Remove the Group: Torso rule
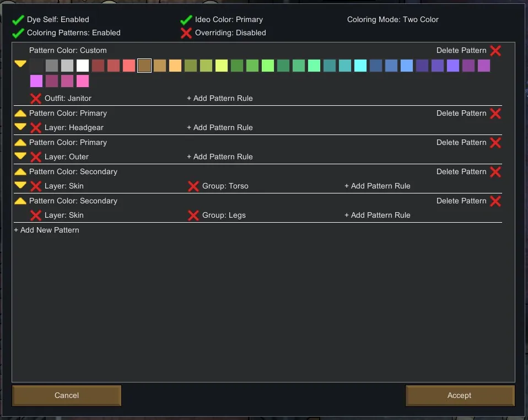Image resolution: width=528 pixels, height=420 pixels. (x=193, y=186)
